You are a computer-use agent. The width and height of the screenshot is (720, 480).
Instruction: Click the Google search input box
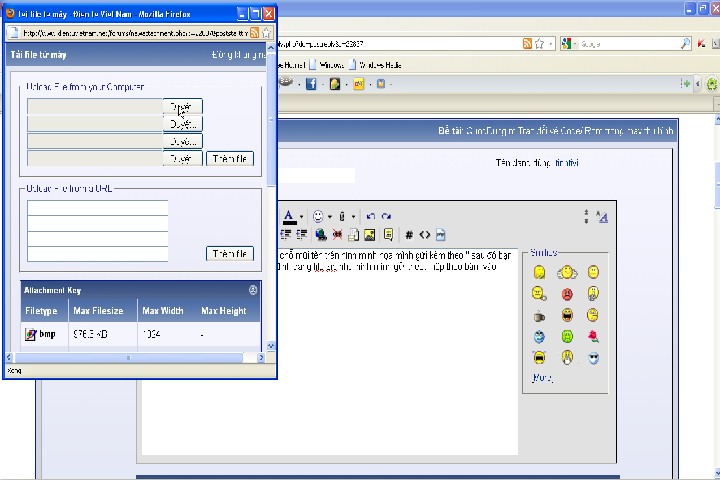click(x=629, y=44)
